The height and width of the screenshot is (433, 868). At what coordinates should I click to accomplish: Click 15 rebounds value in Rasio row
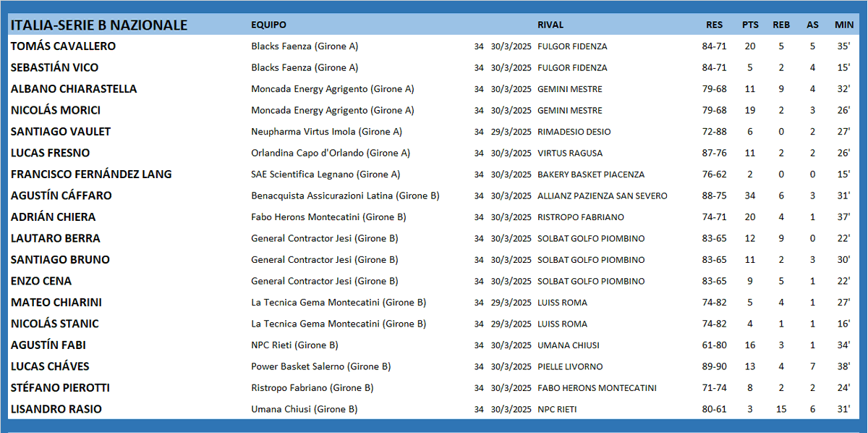(x=781, y=410)
